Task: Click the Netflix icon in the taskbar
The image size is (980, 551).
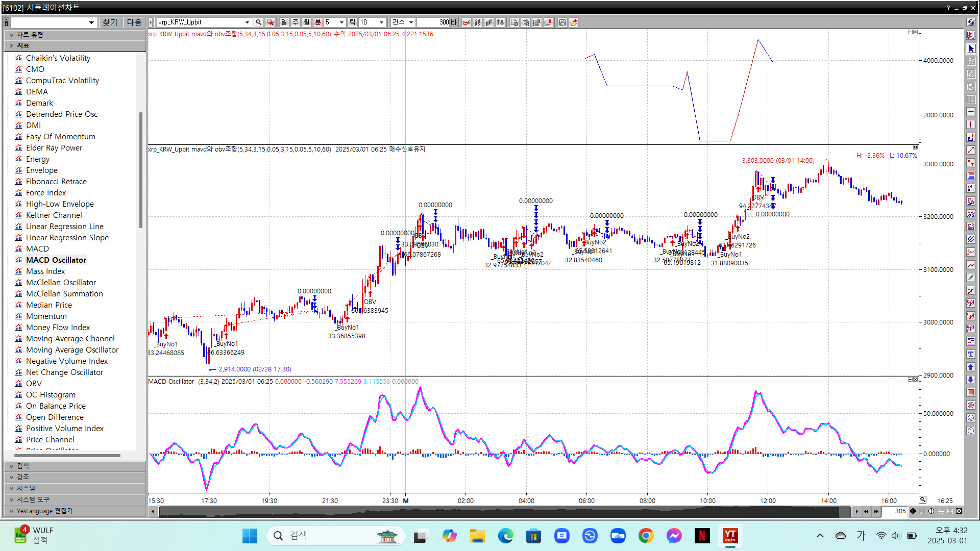Action: 702,536
